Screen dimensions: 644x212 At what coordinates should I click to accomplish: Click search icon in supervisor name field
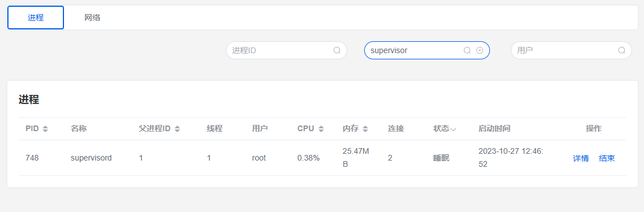pos(467,50)
